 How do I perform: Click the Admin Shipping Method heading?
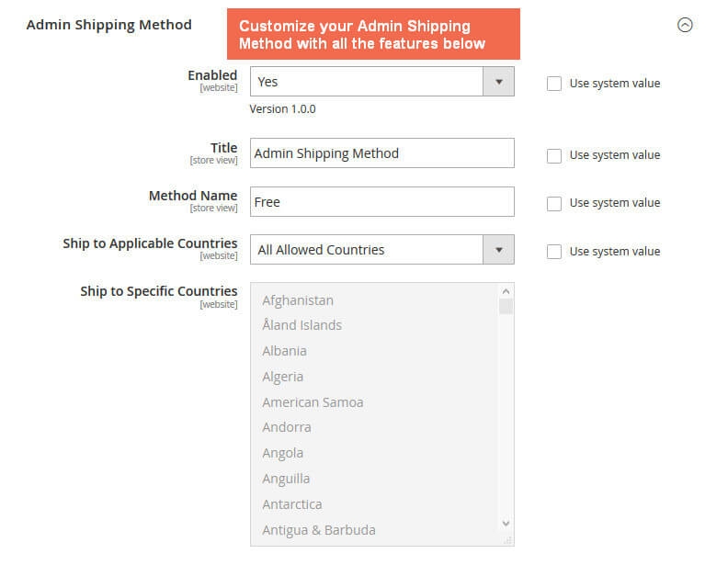(x=108, y=24)
